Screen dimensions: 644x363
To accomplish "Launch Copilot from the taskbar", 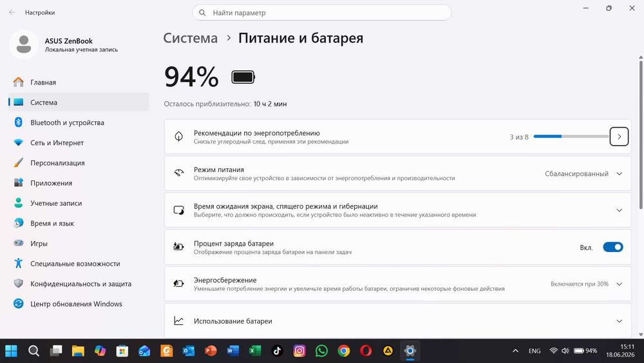I will pos(100,351).
